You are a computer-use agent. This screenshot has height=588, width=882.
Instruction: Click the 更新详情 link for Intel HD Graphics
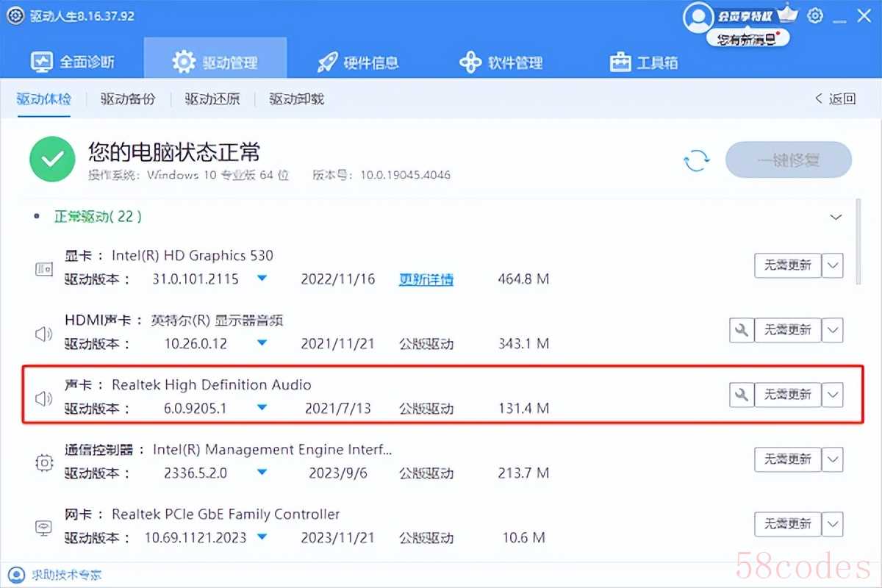coord(426,279)
